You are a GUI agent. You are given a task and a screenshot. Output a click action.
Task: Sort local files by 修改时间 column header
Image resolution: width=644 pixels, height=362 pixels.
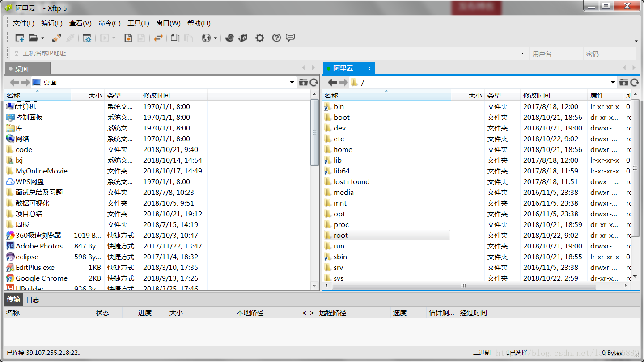click(174, 95)
